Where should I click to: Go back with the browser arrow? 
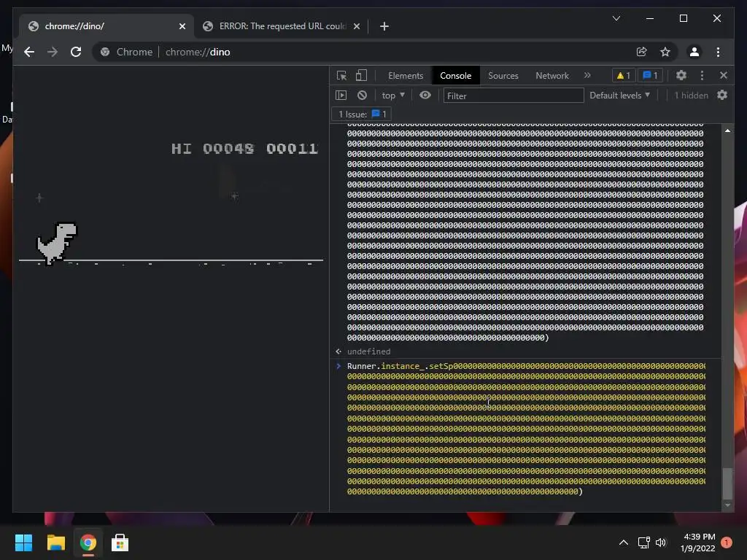click(x=29, y=52)
